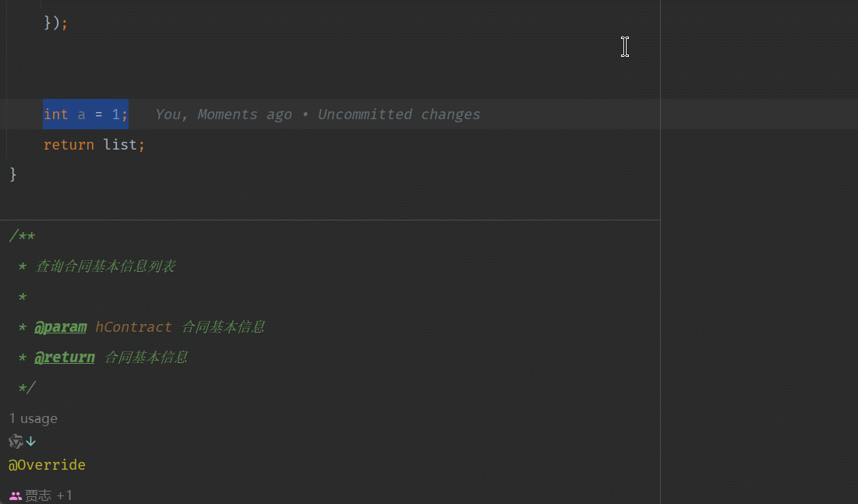Click the numeric literal 1 in assignment
This screenshot has width=858, height=504.
[x=115, y=115]
